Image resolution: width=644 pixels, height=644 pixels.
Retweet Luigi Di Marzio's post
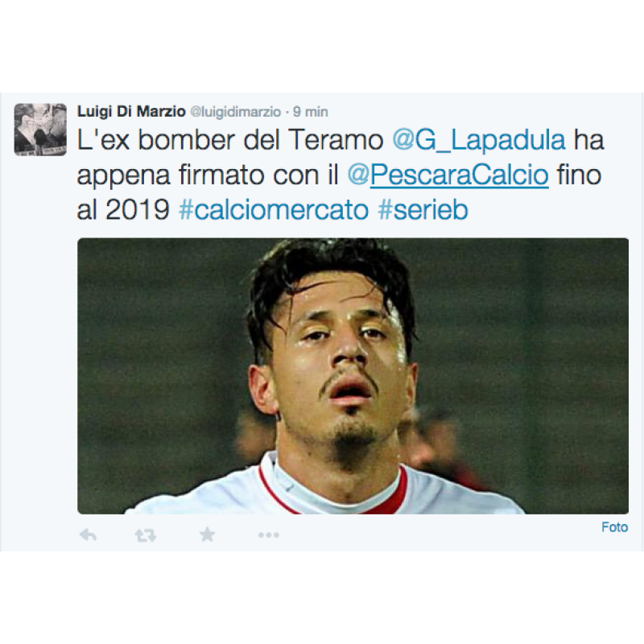pyautogui.click(x=146, y=535)
